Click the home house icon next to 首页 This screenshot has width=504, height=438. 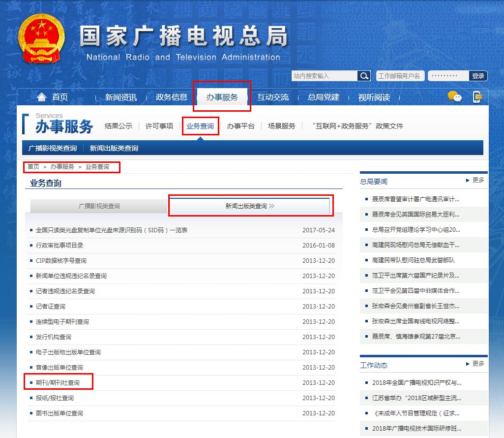point(42,96)
